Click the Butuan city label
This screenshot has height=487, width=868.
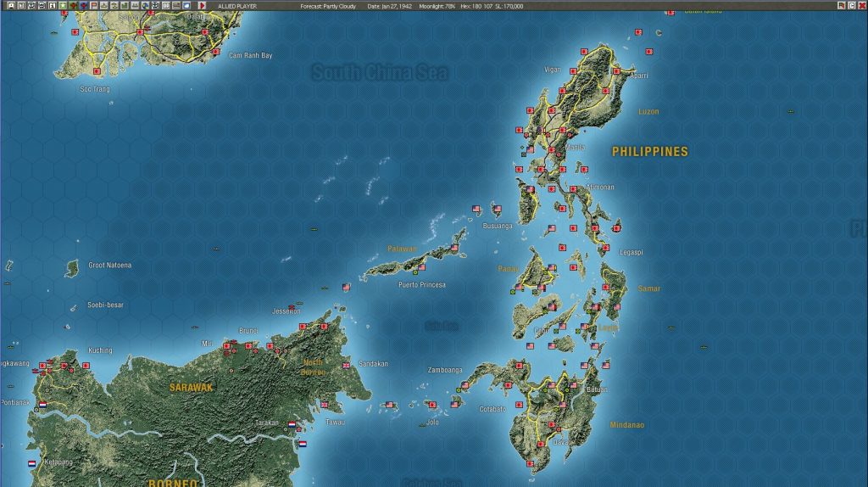pos(597,389)
